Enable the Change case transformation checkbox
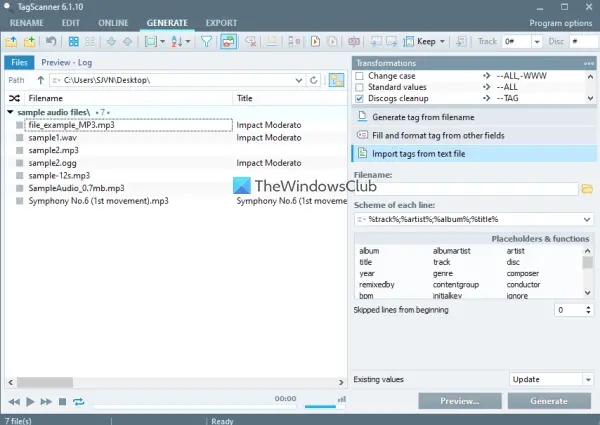This screenshot has width=600, height=425. (x=359, y=76)
